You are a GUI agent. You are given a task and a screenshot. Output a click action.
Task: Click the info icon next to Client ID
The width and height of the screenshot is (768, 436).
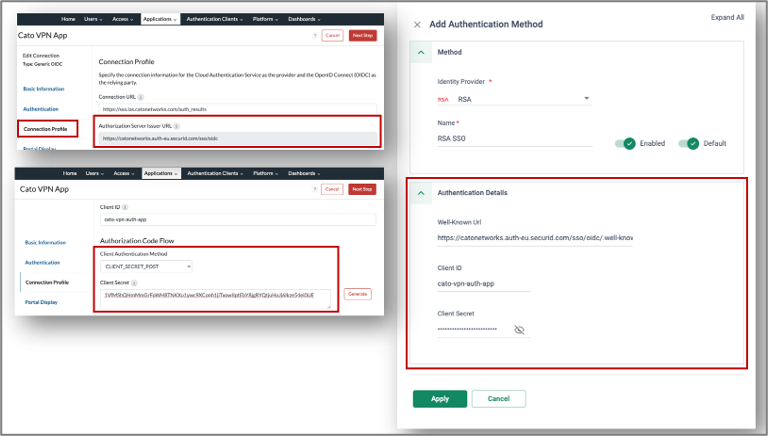pos(125,207)
